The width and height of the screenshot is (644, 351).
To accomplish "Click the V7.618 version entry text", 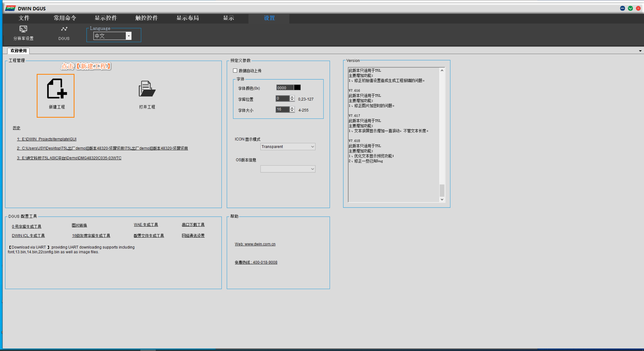I will pyautogui.click(x=354, y=141).
